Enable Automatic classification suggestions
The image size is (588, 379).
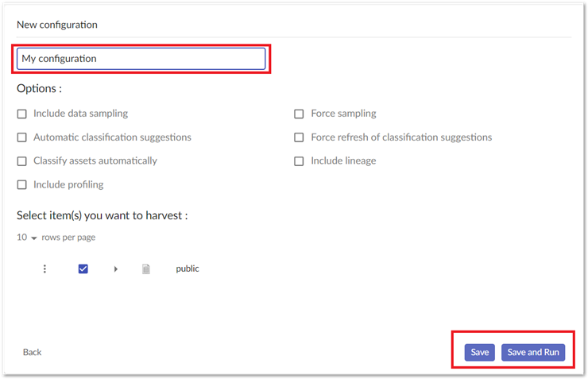pos(22,137)
